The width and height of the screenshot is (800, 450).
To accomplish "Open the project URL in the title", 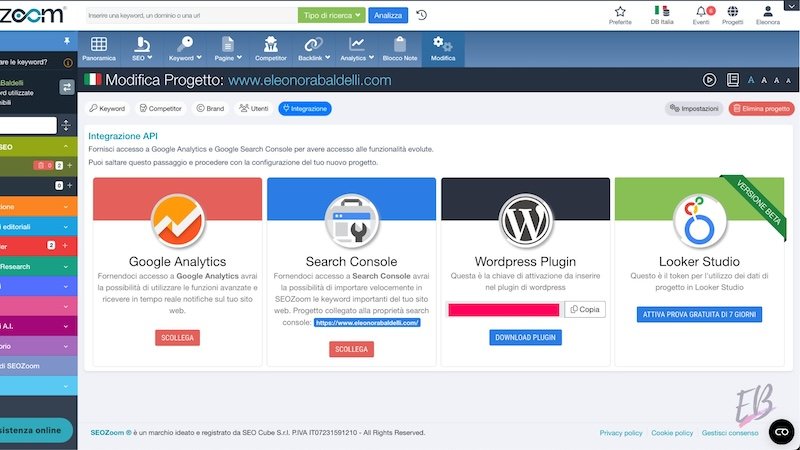I will [x=310, y=80].
